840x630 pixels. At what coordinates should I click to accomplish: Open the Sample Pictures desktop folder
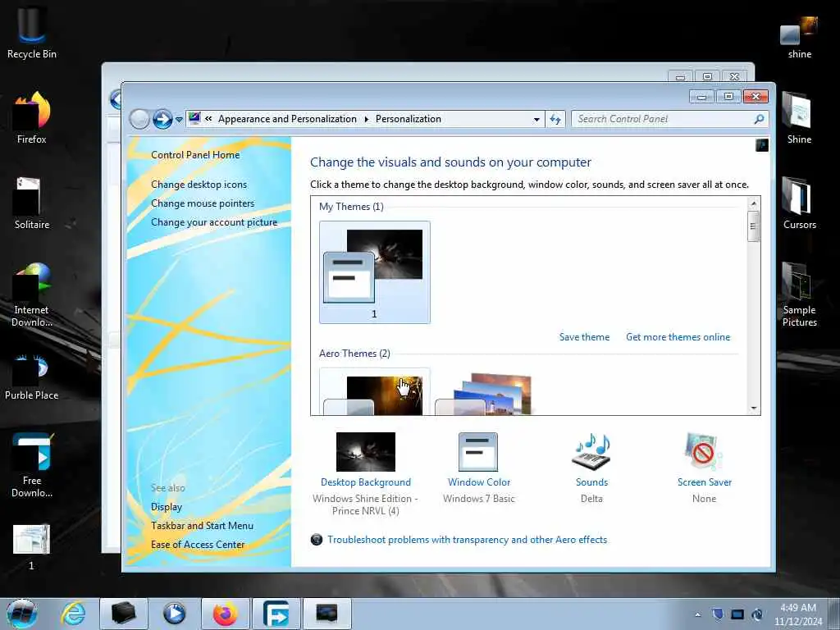799,294
